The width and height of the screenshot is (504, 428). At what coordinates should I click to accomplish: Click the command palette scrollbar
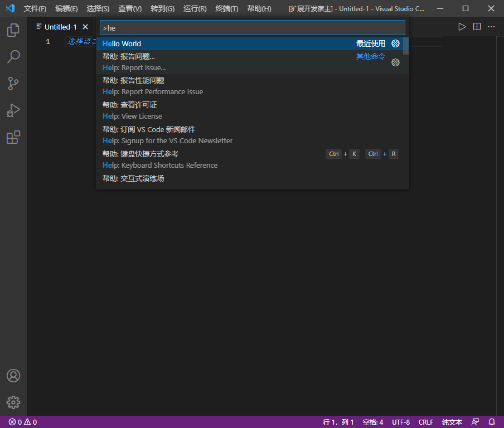[x=406, y=46]
